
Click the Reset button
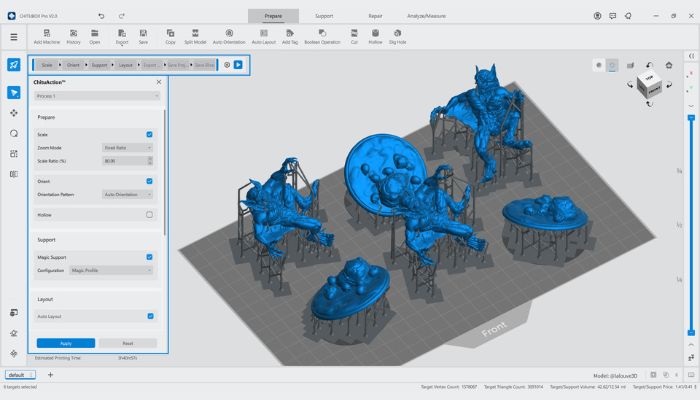click(x=128, y=343)
